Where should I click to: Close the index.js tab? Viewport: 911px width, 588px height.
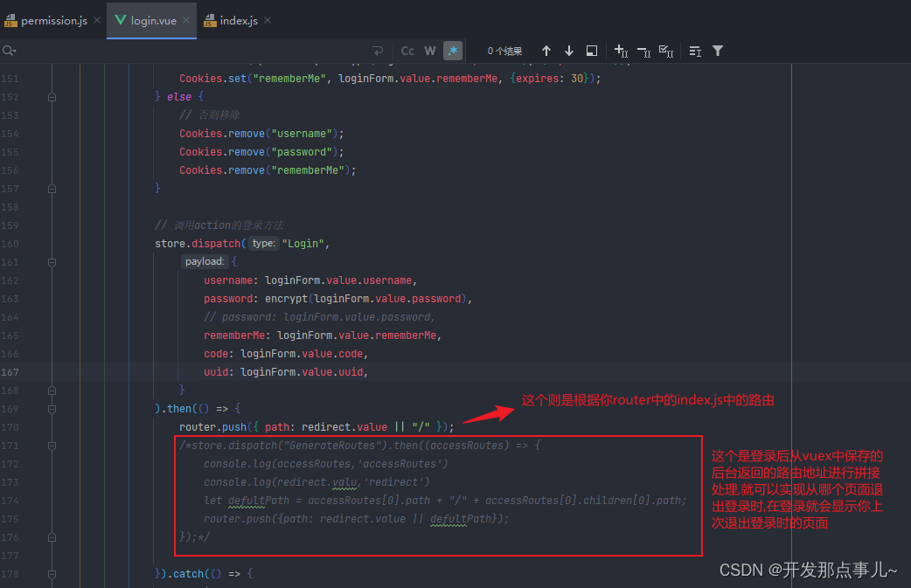pyautogui.click(x=268, y=20)
